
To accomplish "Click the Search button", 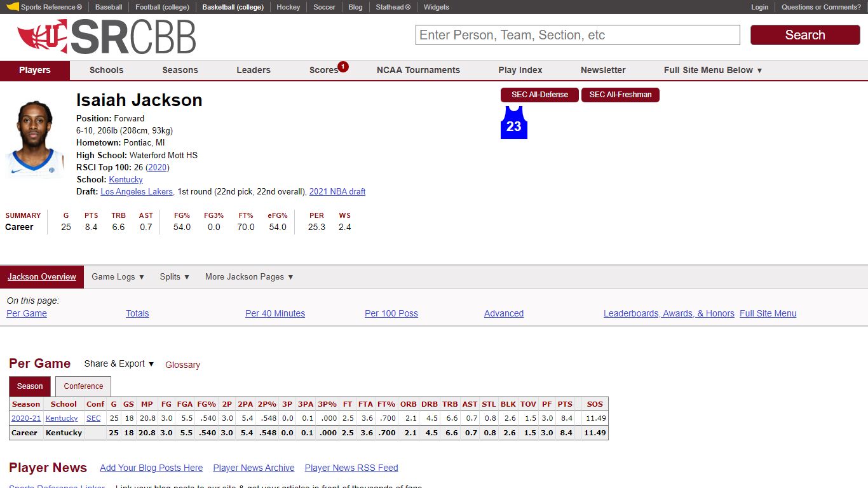I will pyautogui.click(x=805, y=35).
